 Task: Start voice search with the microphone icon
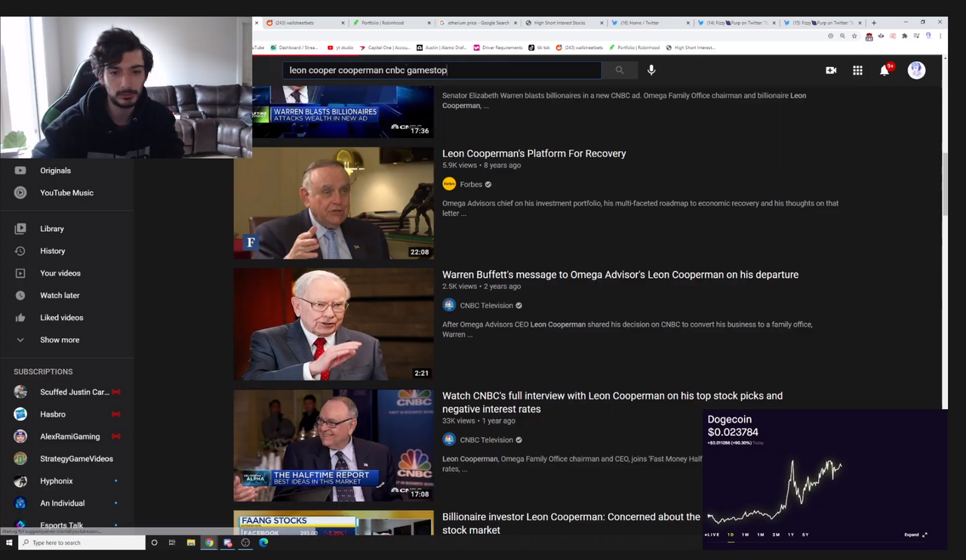coord(651,70)
